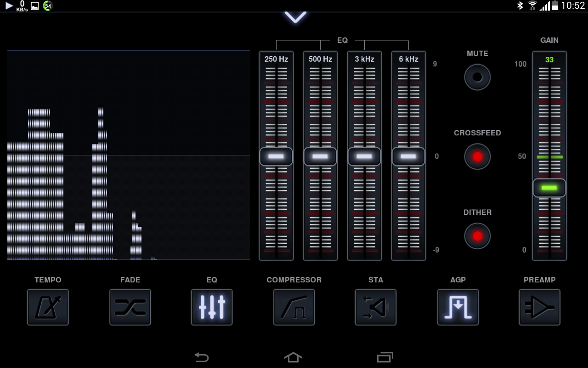Click the 500 Hz EQ slider handle
This screenshot has width=588, height=368.
pos(320,156)
